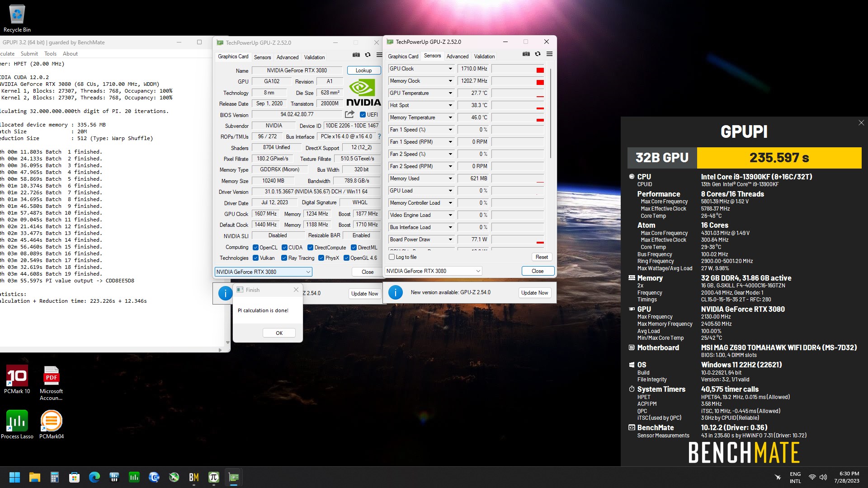Viewport: 868px width, 488px height.
Task: Click Update Now in right GPU-Z notification
Action: click(x=534, y=293)
